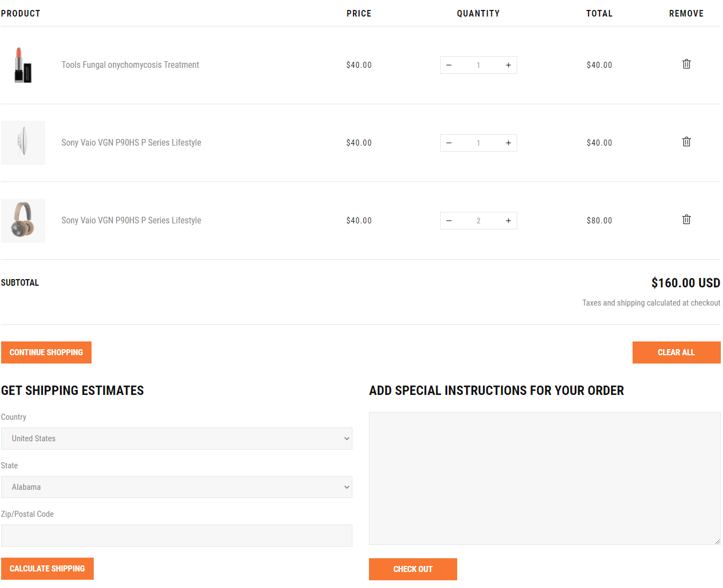The height and width of the screenshot is (588, 723).
Task: Click the Zip/Postal Code input field
Action: (x=176, y=536)
